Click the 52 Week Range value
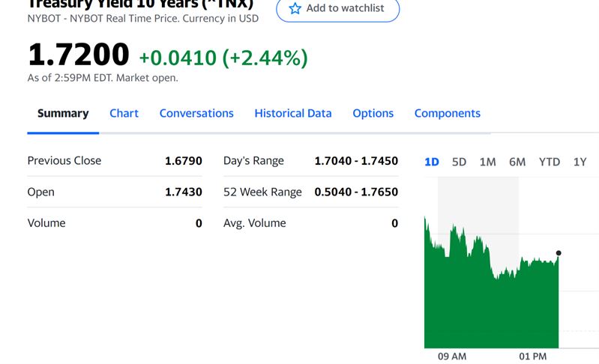Image resolution: width=599 pixels, height=364 pixels. click(x=356, y=192)
